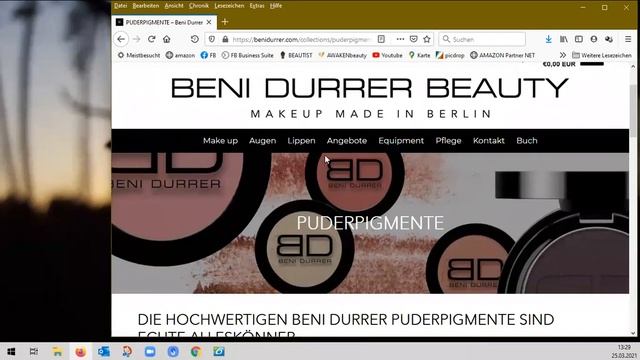Image resolution: width=640 pixels, height=360 pixels.
Task: Select the PUDERPIGMENTE – Beni Durrer tab
Action: 164,22
